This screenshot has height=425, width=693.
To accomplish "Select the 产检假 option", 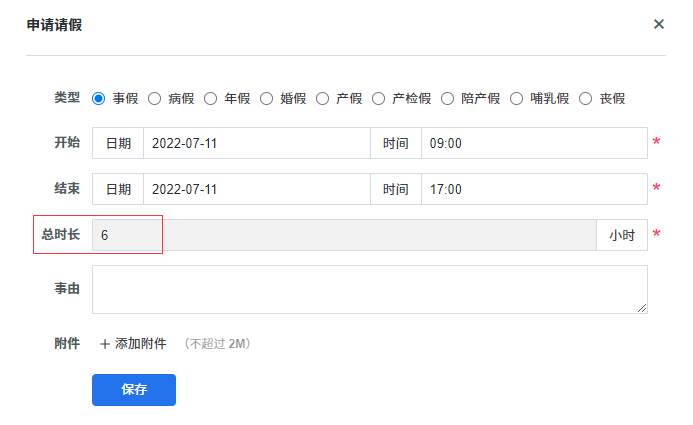I will pyautogui.click(x=379, y=98).
